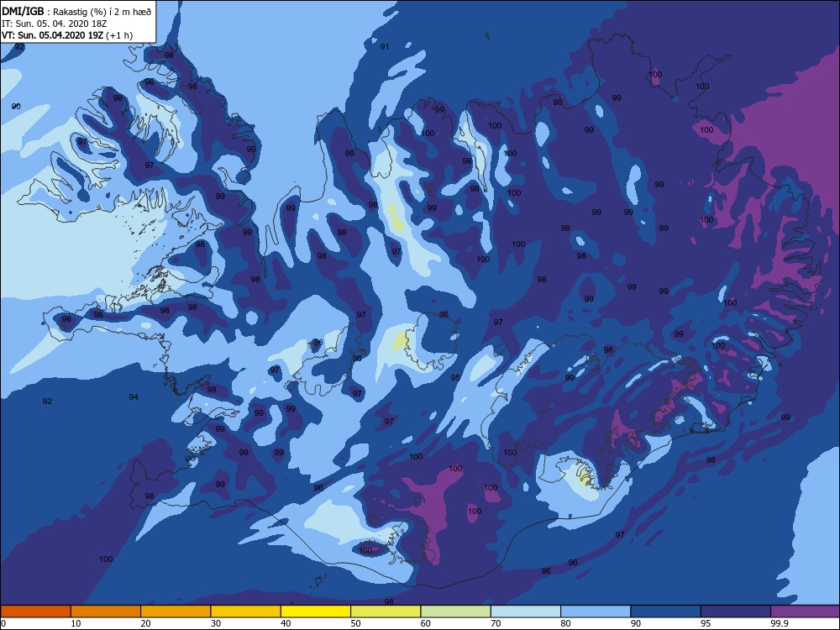Click the medium blue 90-95 legend swatch
The height and width of the screenshot is (630, 840).
(666, 612)
